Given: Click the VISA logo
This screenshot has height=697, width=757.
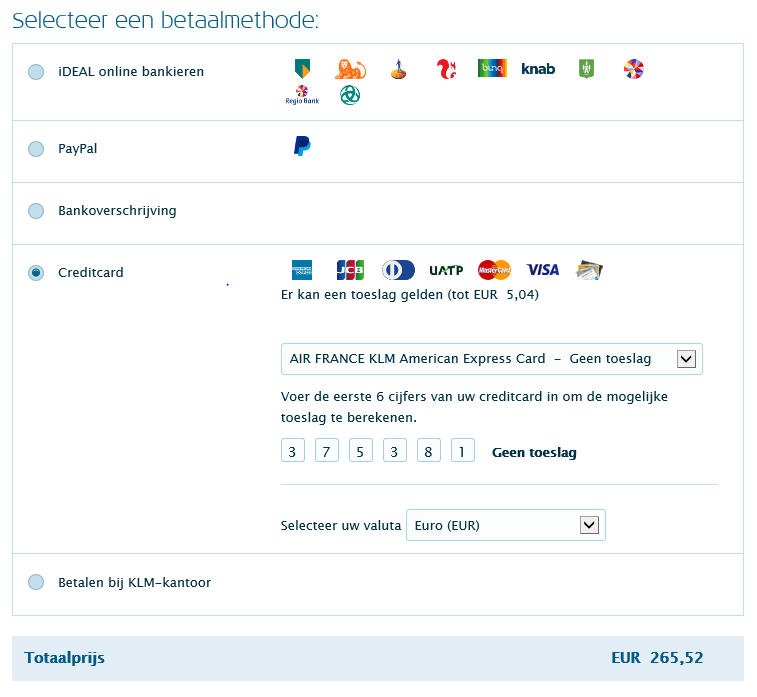Looking at the screenshot, I should pyautogui.click(x=543, y=270).
